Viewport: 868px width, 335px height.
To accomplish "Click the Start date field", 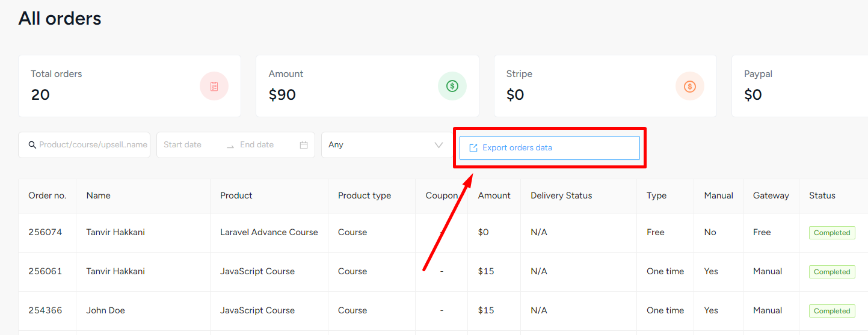I will [183, 145].
